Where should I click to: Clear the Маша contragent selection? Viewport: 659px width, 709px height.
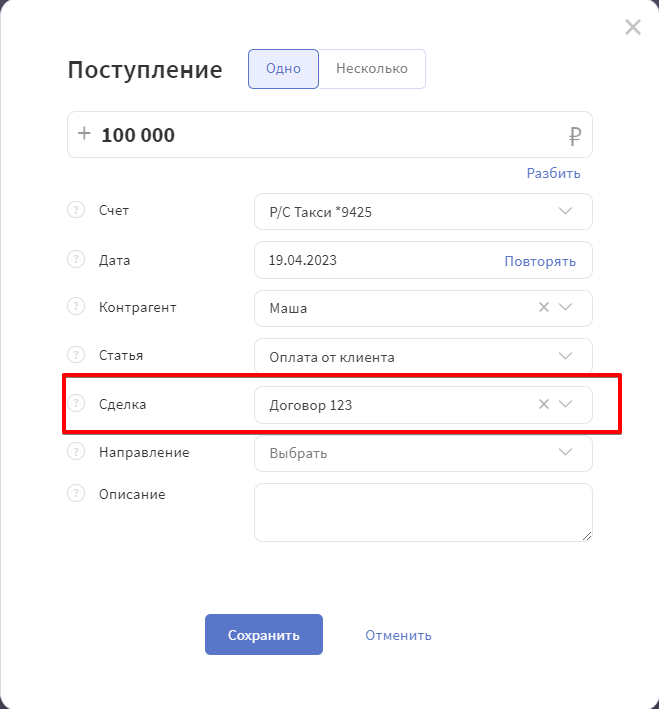544,307
